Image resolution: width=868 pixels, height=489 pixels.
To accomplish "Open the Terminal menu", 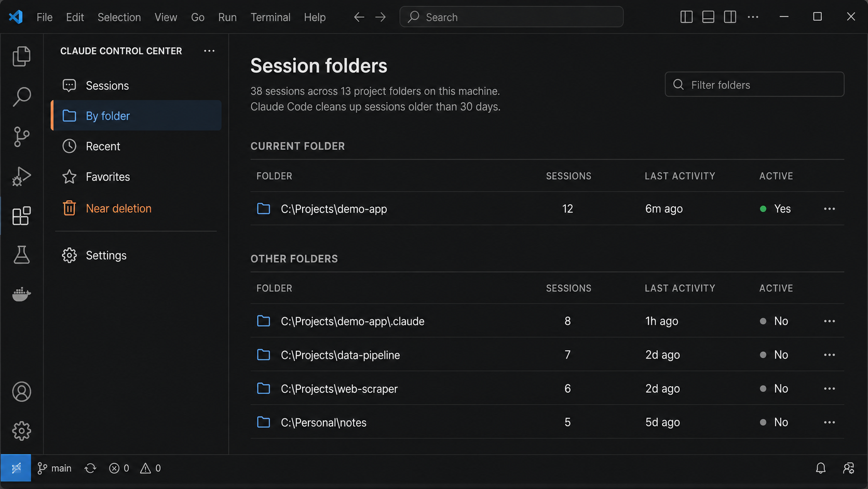I will tap(270, 17).
